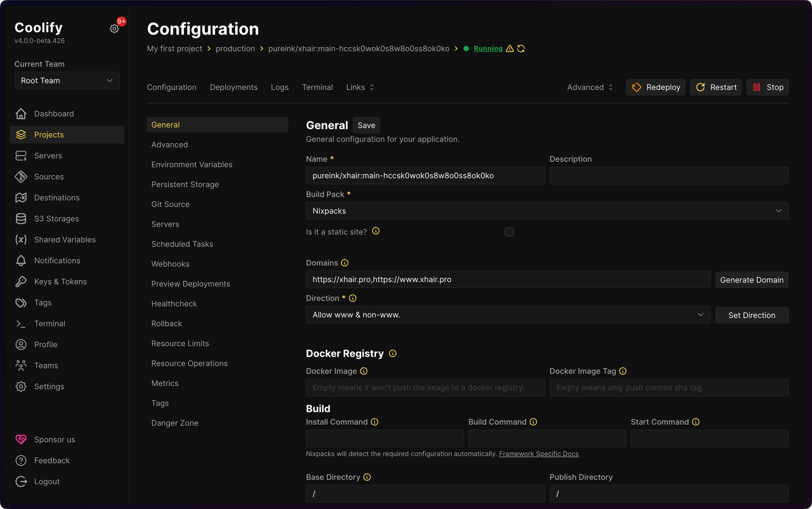Click the Notifications bell icon
Screen dimensions: 812x509
21,261
